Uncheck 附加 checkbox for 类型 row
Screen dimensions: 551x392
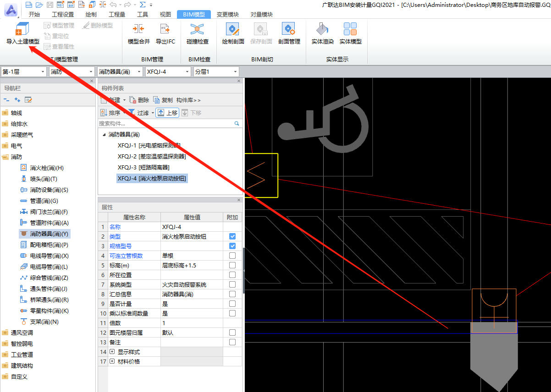pyautogui.click(x=232, y=236)
